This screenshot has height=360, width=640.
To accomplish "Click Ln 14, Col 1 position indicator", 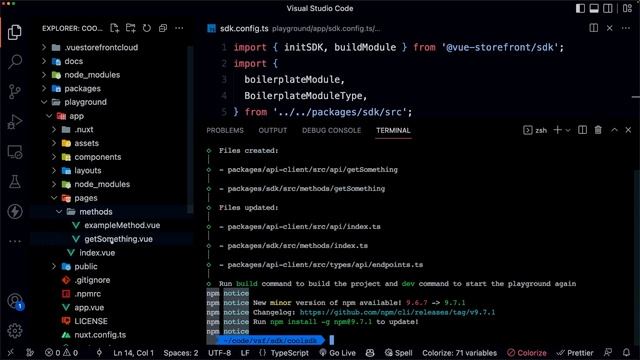I will 133,353.
